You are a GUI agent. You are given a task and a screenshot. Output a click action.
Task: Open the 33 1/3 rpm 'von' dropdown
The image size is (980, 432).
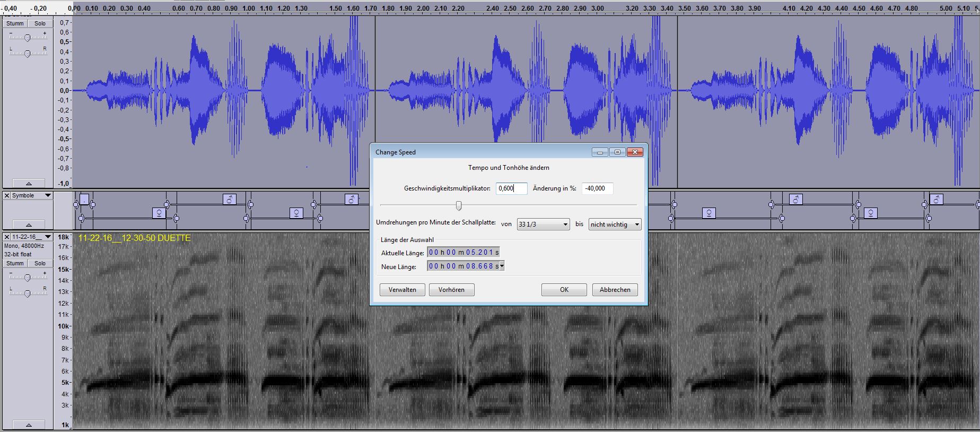pos(543,224)
